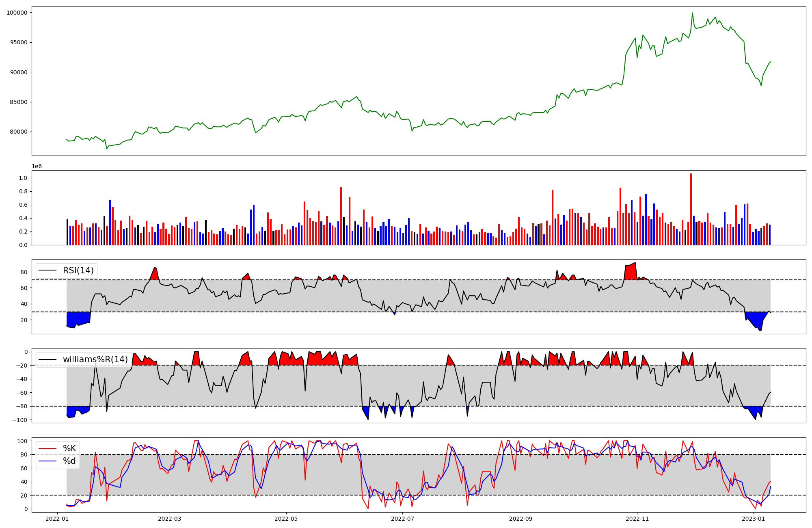The image size is (812, 528).
Task: Select the 2022-03 date axis label
Action: [x=170, y=519]
